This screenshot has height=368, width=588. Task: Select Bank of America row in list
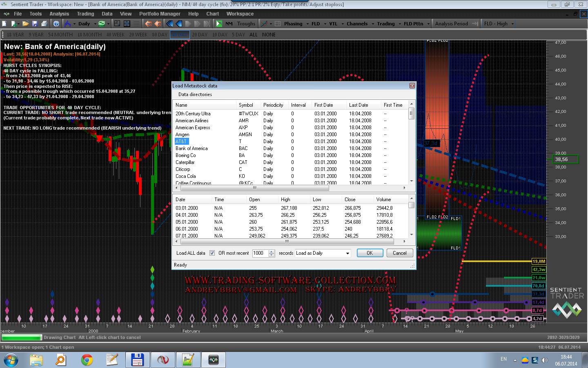192,148
